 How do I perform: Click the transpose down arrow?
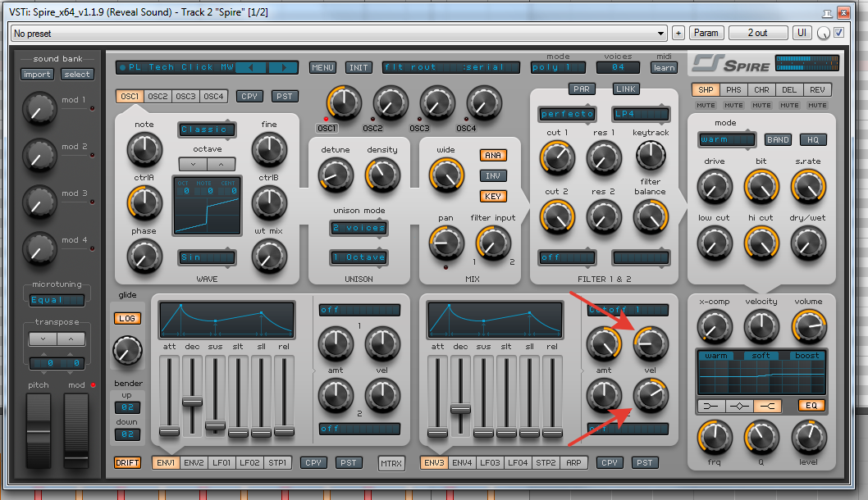click(x=43, y=339)
